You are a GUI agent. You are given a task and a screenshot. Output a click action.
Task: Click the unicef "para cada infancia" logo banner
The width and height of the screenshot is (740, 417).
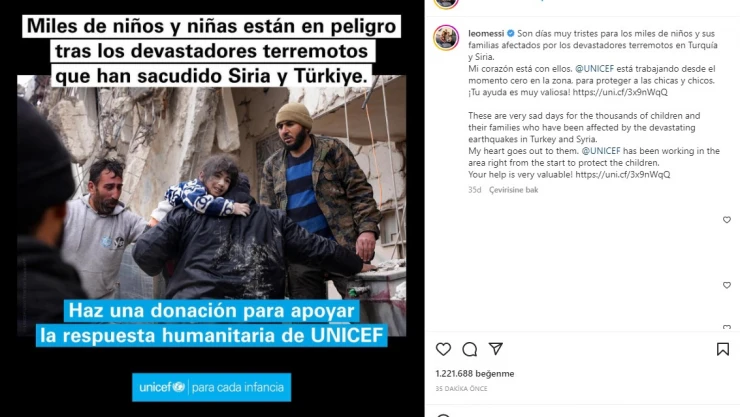pos(211,387)
